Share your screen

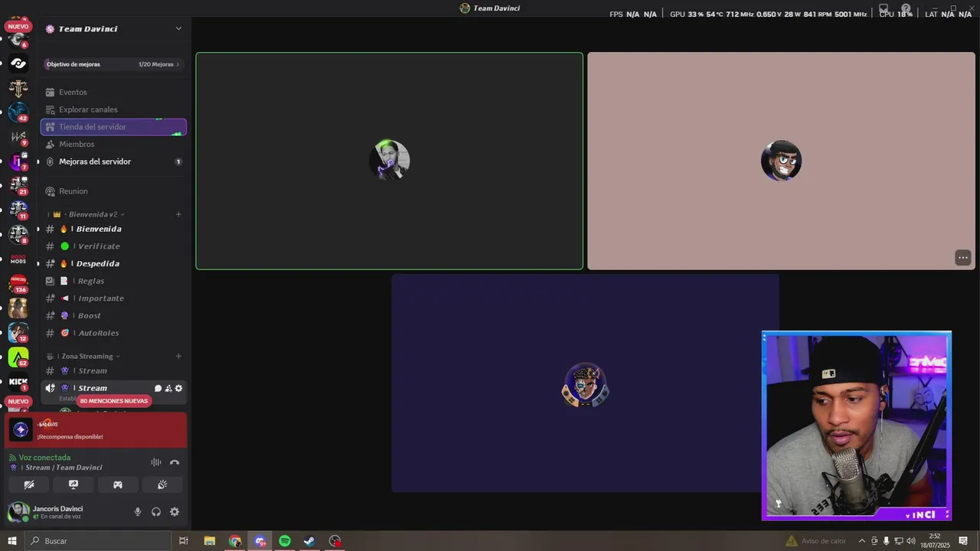coord(73,484)
